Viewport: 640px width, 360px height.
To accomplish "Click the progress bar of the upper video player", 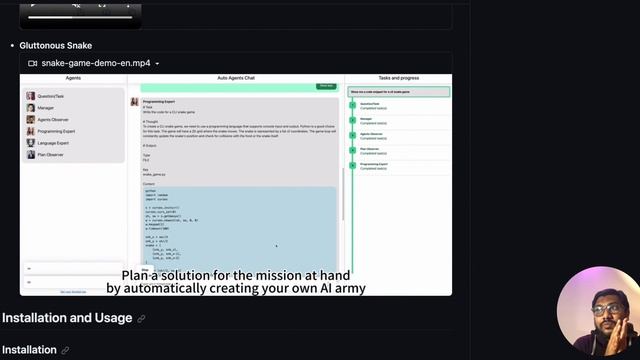I will 80,18.
